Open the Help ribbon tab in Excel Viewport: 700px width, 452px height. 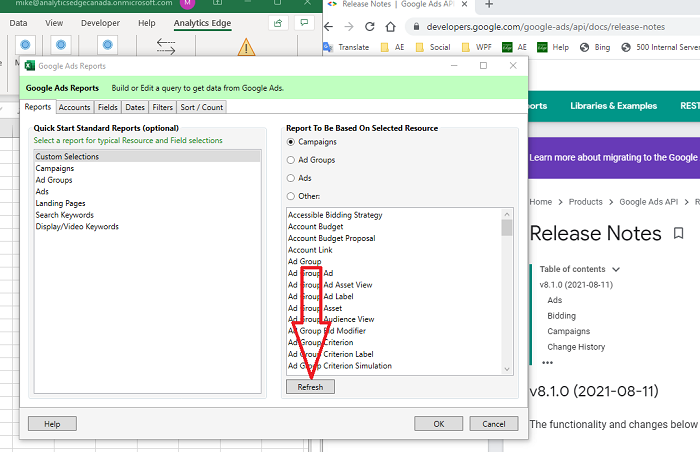pyautogui.click(x=146, y=23)
